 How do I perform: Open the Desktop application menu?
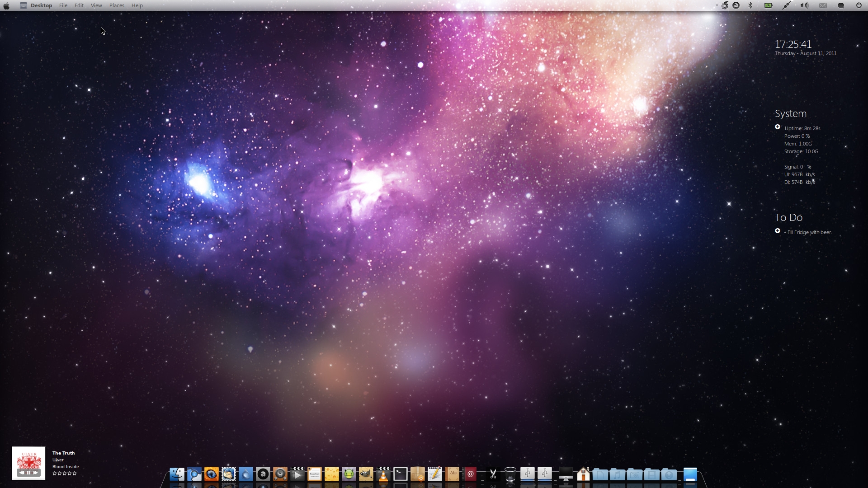click(x=41, y=5)
